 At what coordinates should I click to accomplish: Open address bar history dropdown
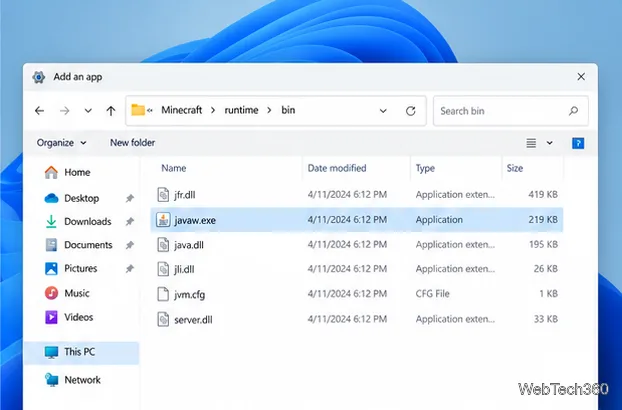tap(383, 111)
